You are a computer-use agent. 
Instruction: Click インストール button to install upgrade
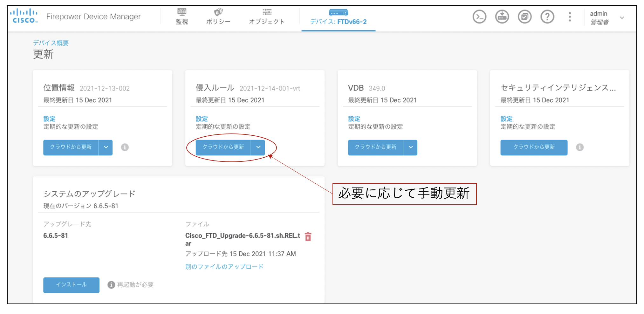pyautogui.click(x=71, y=285)
